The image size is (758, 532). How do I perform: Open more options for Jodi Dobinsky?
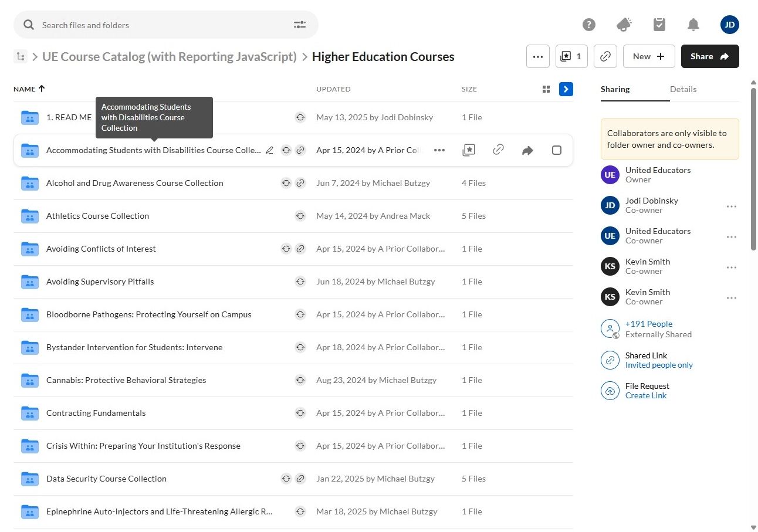click(731, 206)
